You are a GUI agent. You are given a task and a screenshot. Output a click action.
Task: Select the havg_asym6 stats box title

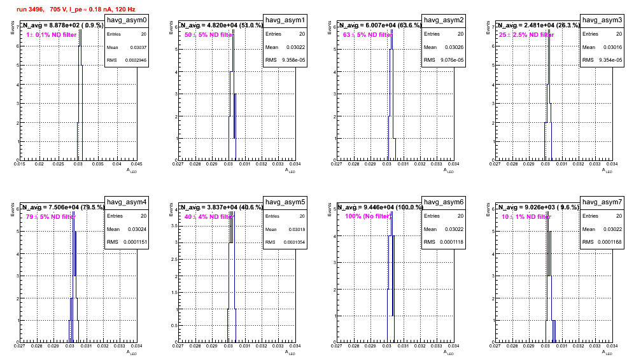click(x=444, y=202)
